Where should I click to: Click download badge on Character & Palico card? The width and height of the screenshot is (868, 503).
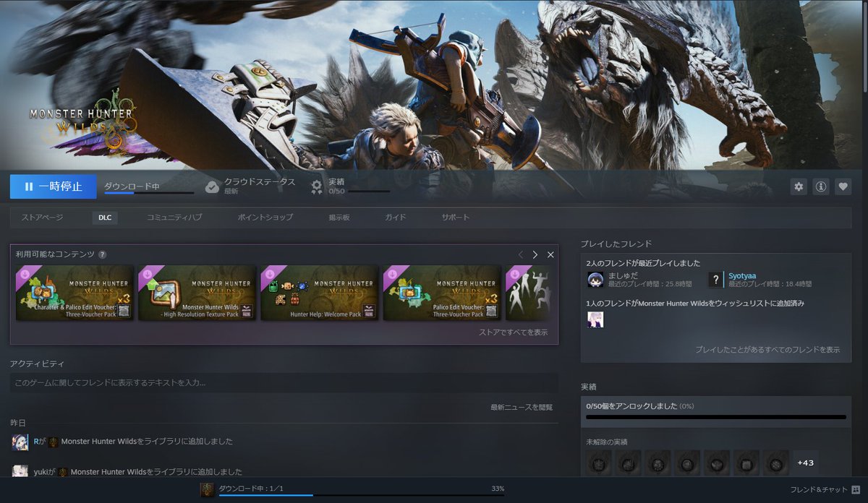click(x=24, y=274)
